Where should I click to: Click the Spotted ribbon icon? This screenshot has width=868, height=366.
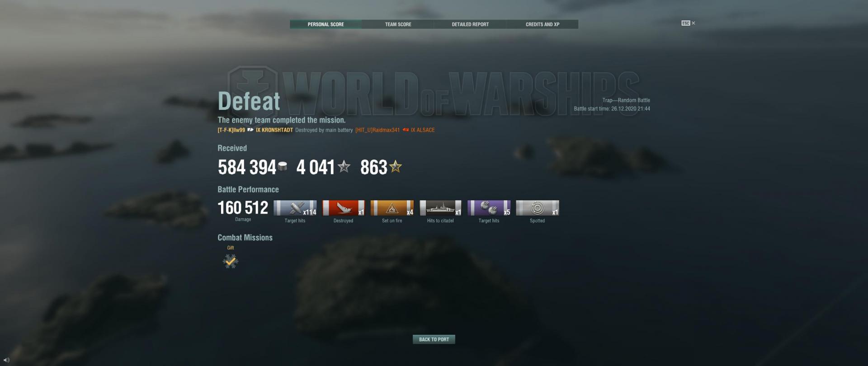[x=538, y=208]
